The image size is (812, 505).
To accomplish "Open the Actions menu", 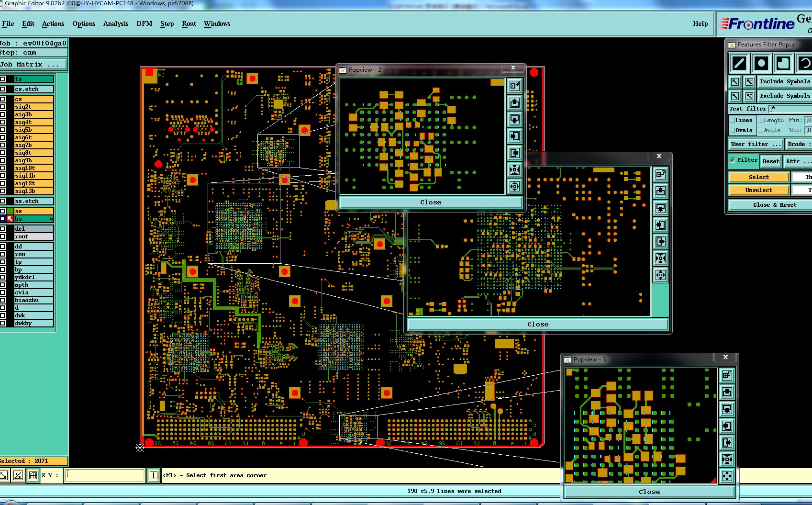I will point(53,23).
